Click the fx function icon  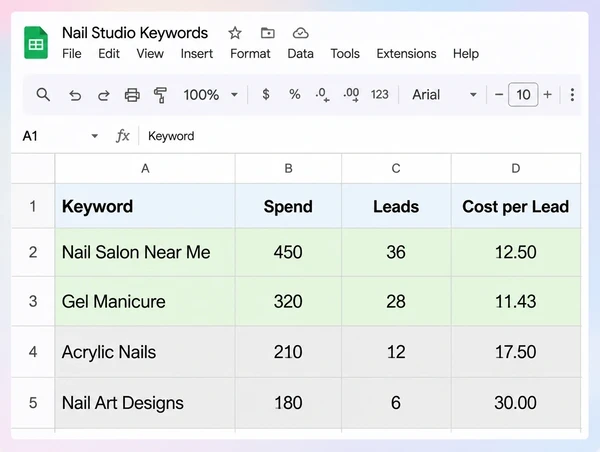point(122,136)
